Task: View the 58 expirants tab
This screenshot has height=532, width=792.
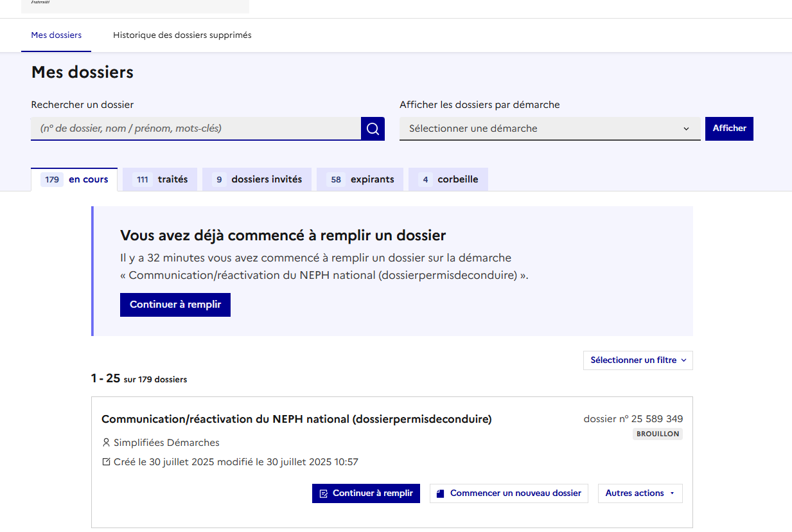Action: point(360,180)
